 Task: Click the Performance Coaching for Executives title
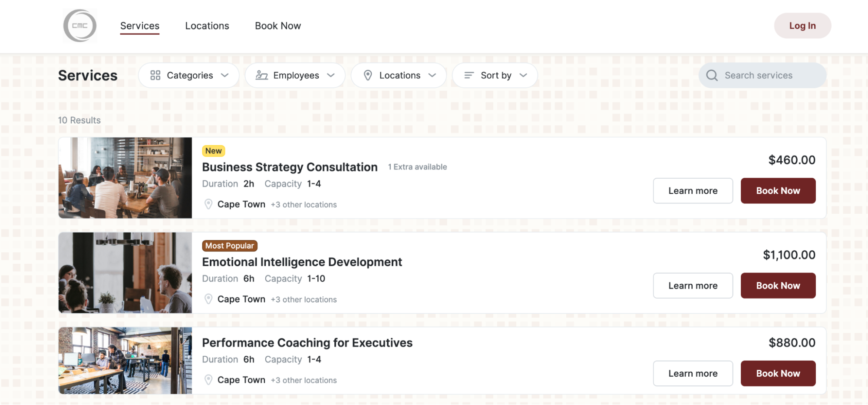(307, 343)
